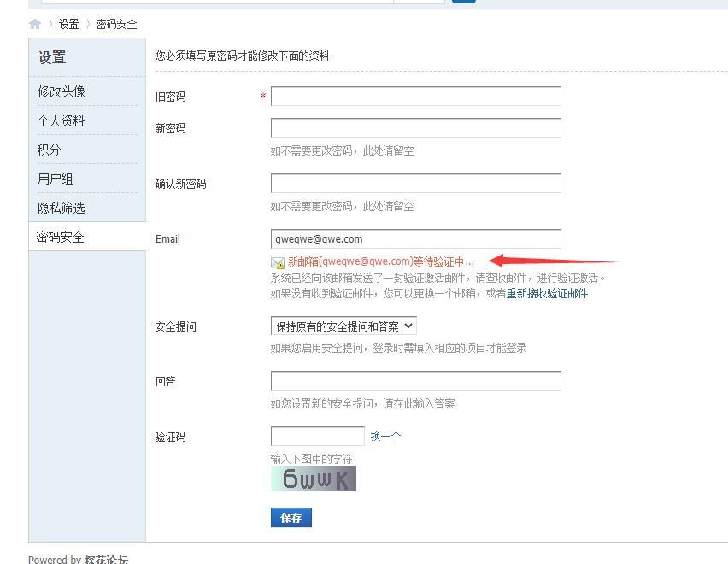Go to 修改头像 in the sidebar
The height and width of the screenshot is (564, 728).
click(62, 91)
